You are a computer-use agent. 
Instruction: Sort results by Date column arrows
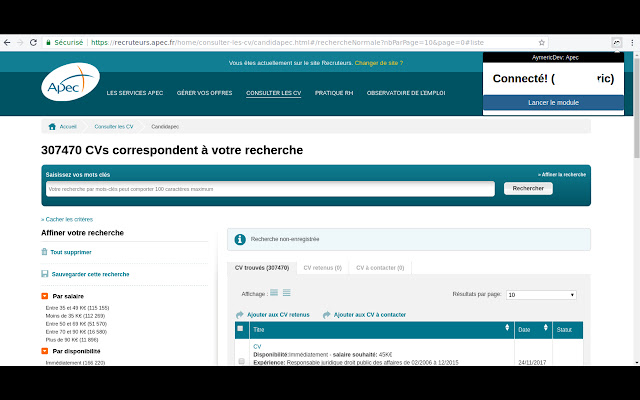[545, 327]
